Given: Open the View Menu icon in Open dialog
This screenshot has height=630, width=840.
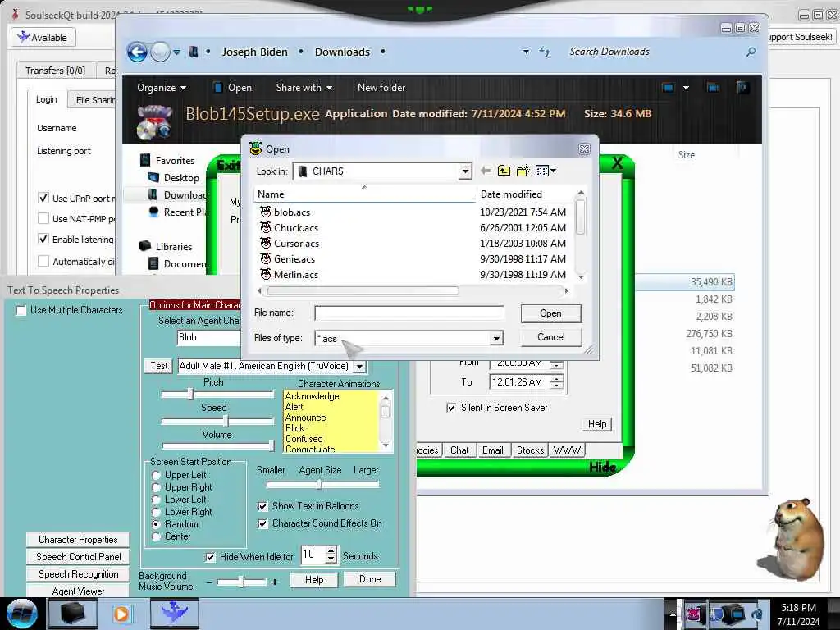Looking at the screenshot, I should (x=546, y=171).
